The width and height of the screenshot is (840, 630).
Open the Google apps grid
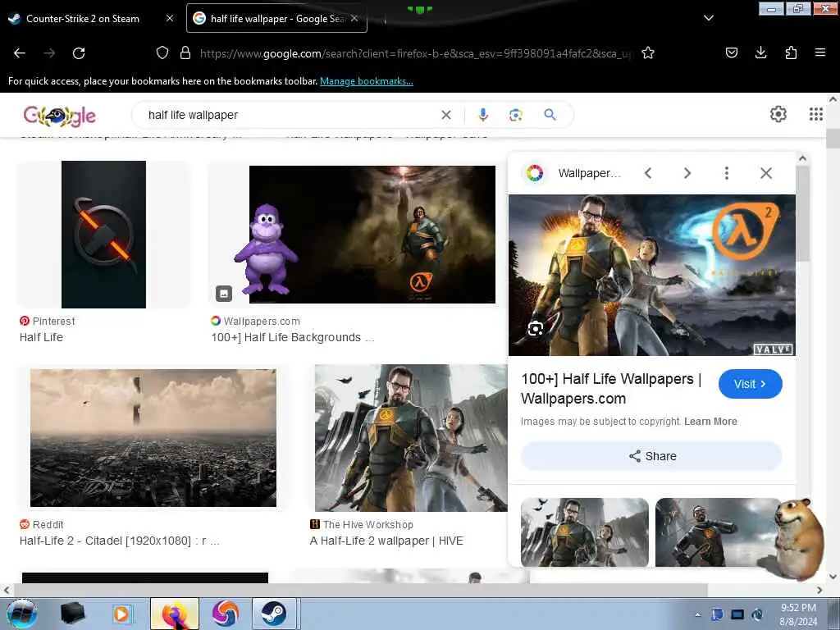coord(815,114)
